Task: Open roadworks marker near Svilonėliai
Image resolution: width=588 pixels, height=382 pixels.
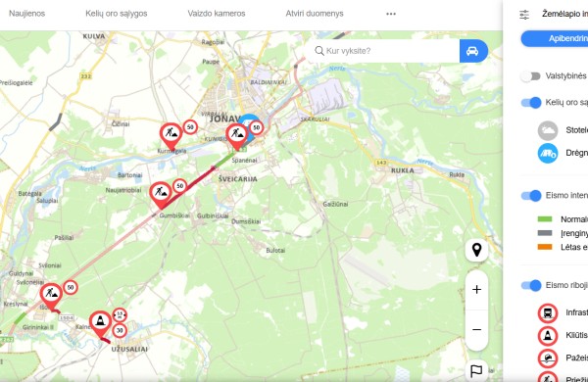Action: pyautogui.click(x=51, y=295)
